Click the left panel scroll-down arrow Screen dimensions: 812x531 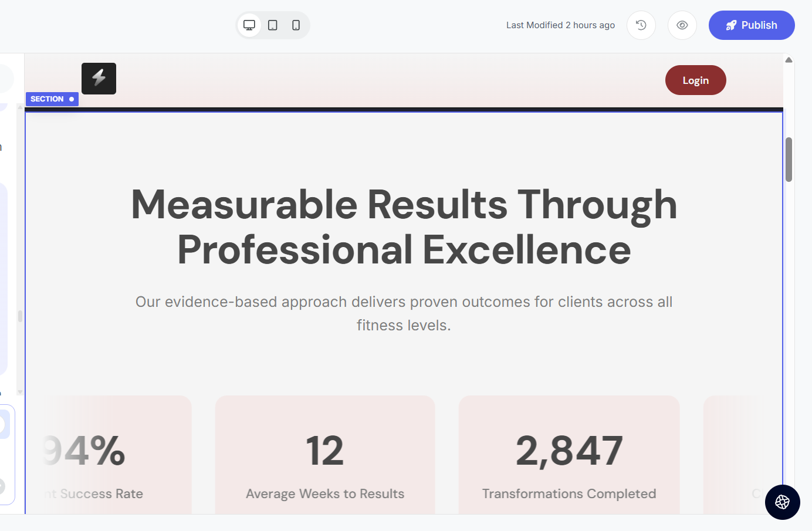(x=20, y=392)
